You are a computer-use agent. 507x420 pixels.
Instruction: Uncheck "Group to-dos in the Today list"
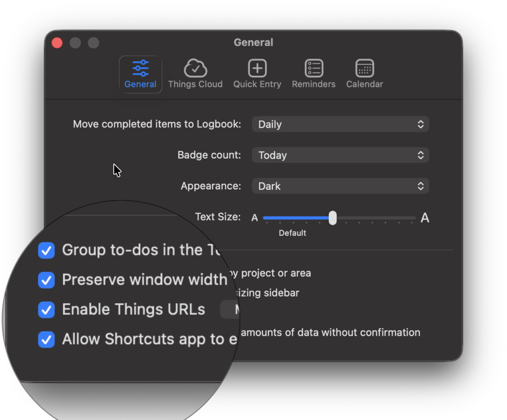tap(46, 250)
